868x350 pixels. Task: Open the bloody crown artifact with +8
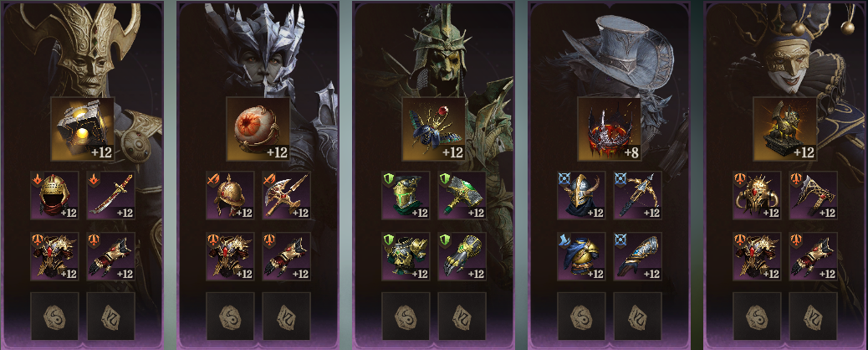click(610, 129)
